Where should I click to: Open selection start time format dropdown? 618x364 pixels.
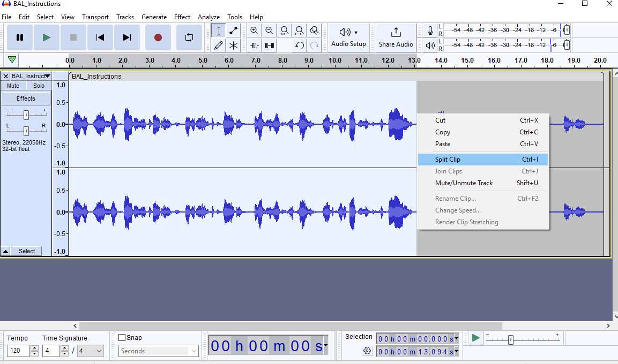point(457,339)
